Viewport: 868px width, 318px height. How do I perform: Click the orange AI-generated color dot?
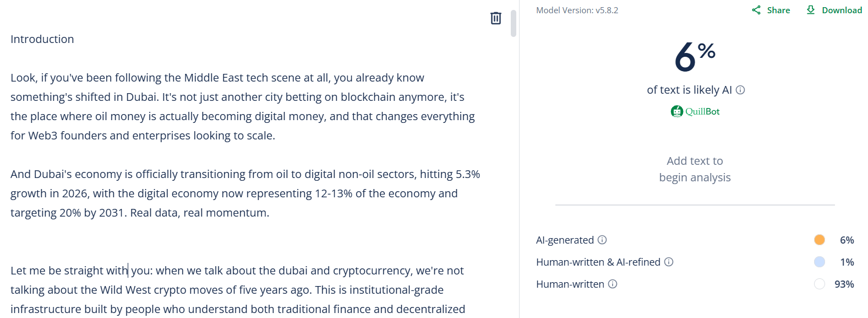coord(820,240)
